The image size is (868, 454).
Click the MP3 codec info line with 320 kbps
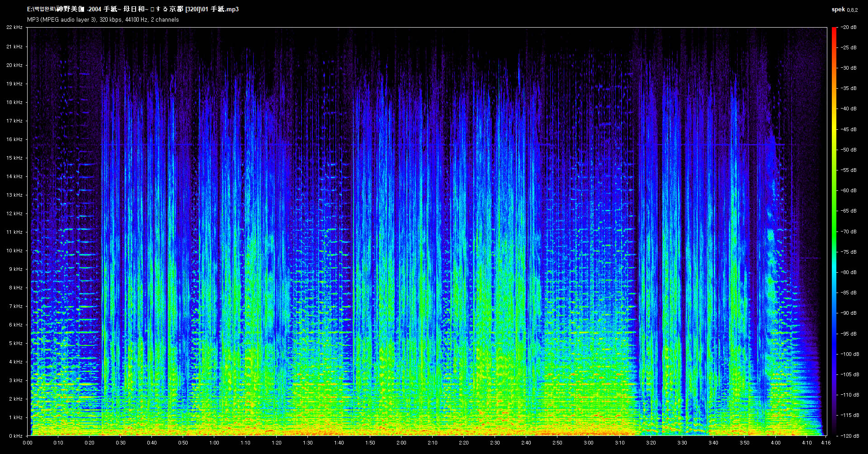point(103,20)
